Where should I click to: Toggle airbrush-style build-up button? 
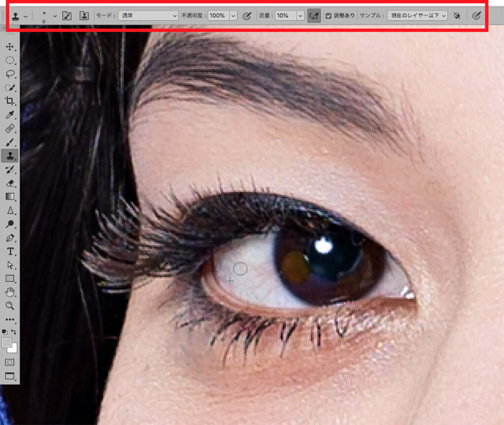point(314,16)
